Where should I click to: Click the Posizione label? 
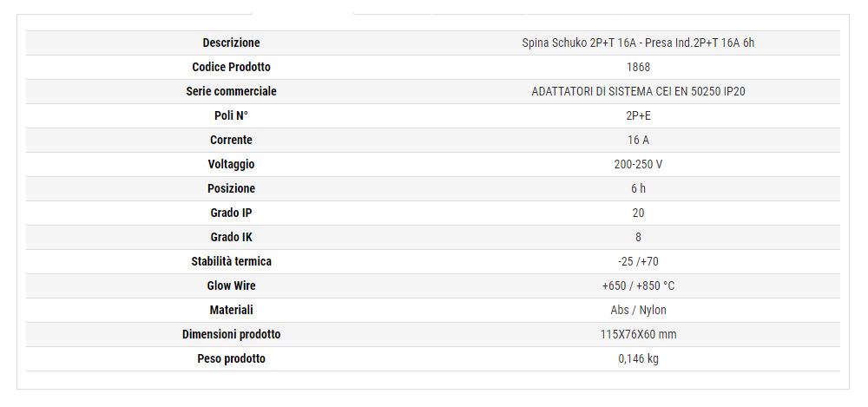(x=231, y=188)
